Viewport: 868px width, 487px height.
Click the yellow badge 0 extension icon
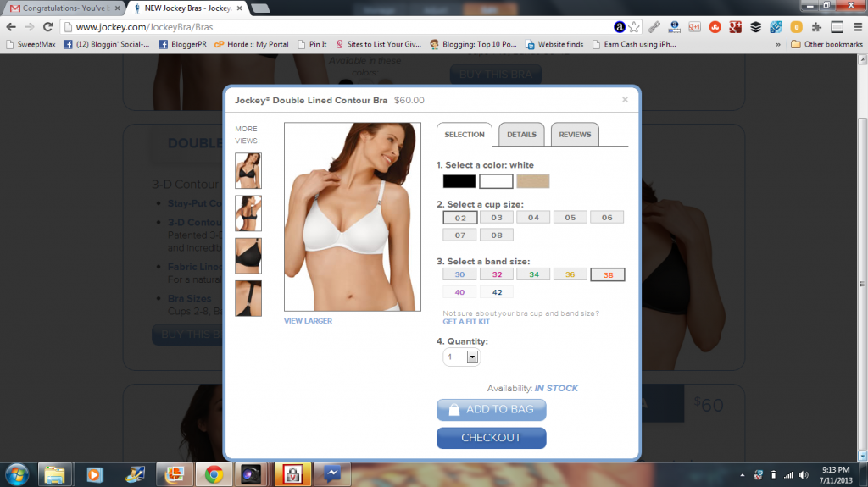click(x=796, y=26)
